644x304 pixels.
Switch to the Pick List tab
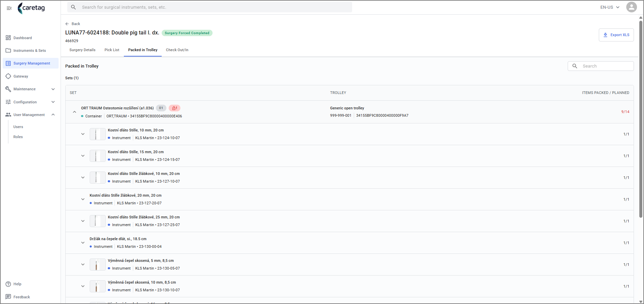tap(112, 50)
